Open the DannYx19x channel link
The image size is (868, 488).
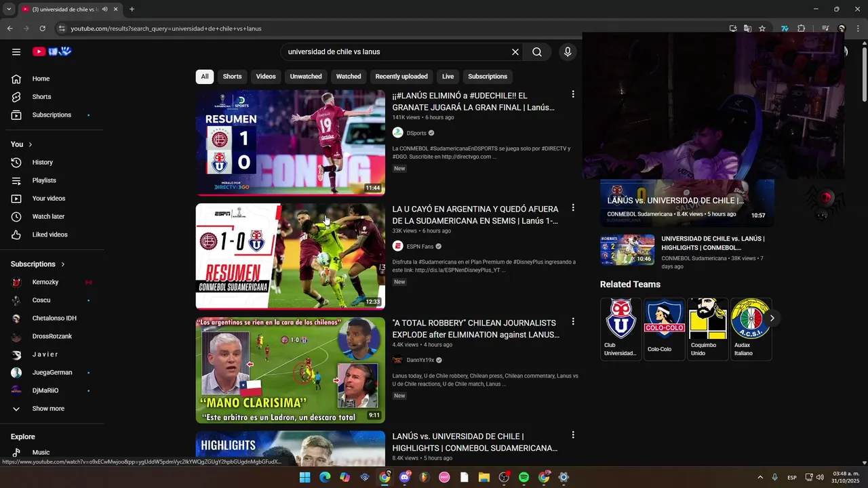[420, 360]
